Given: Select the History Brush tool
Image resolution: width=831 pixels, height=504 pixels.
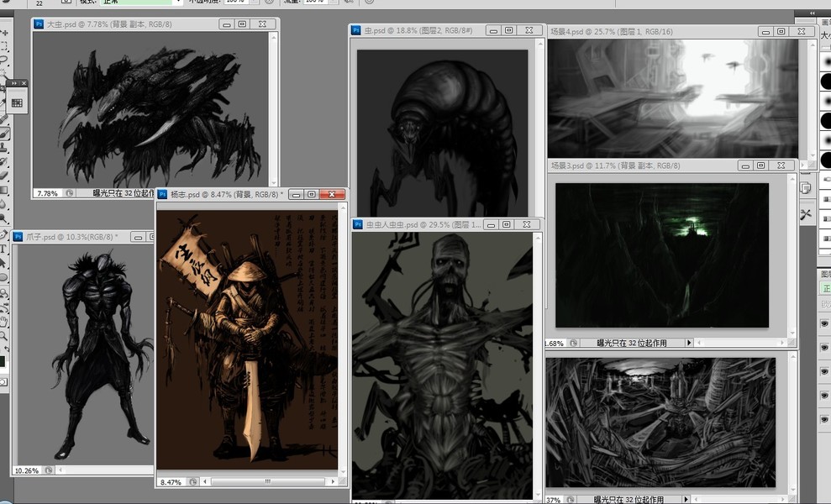Looking at the screenshot, I should coord(4,161).
